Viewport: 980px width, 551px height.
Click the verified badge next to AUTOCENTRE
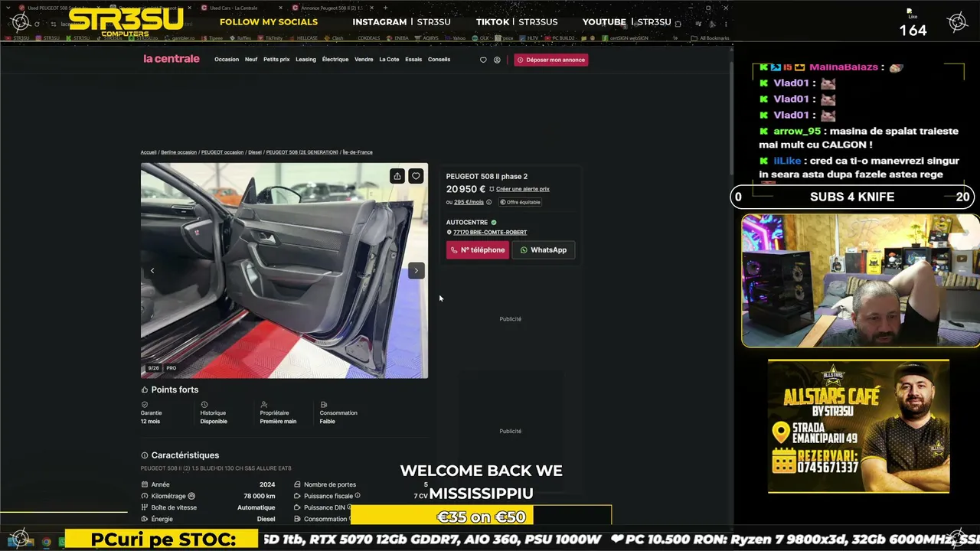(x=494, y=223)
